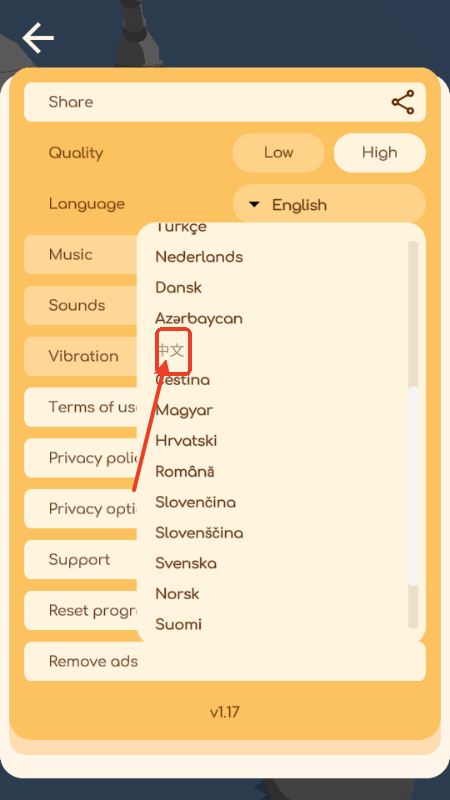Choose Svenska from the dropdown

click(186, 563)
